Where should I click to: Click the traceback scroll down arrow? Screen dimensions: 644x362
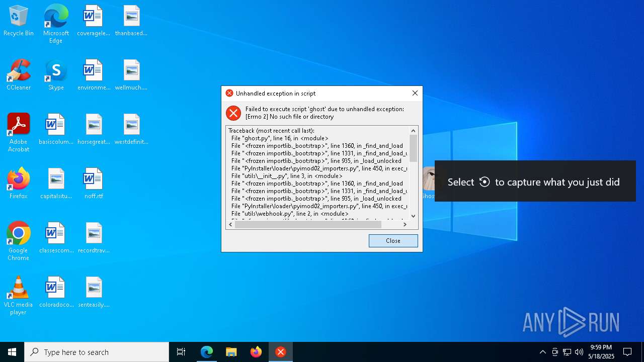point(414,216)
